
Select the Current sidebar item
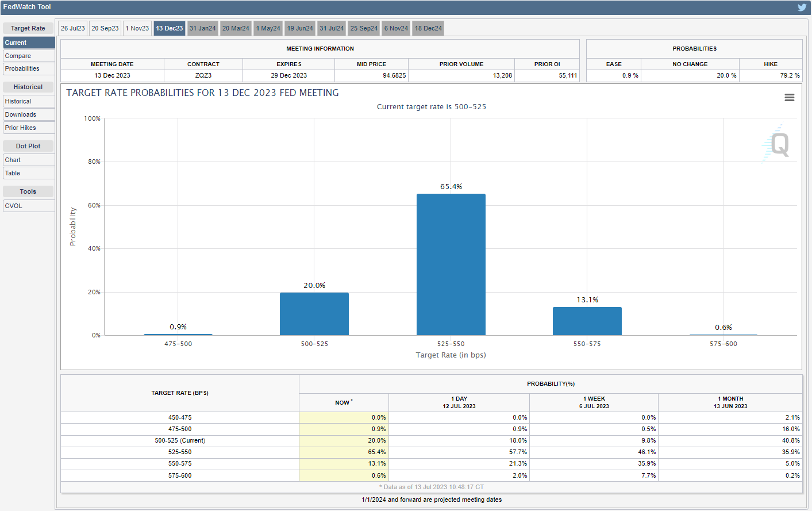(x=29, y=43)
